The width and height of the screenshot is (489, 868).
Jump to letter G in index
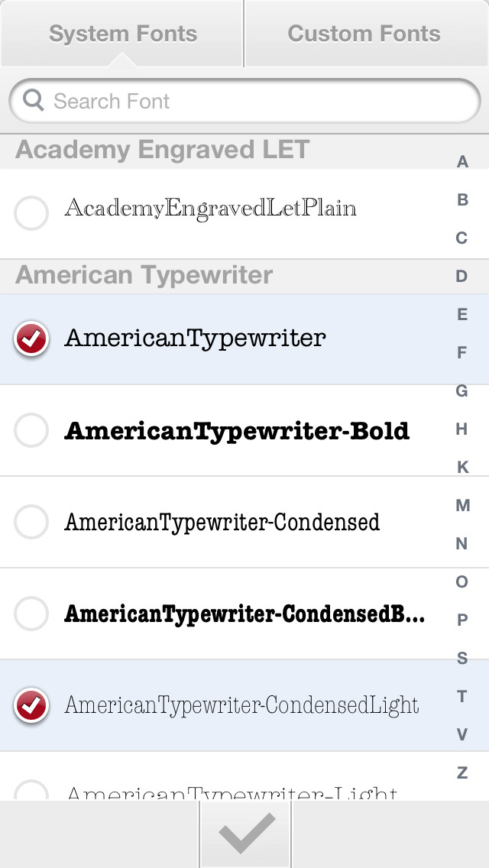[461, 390]
